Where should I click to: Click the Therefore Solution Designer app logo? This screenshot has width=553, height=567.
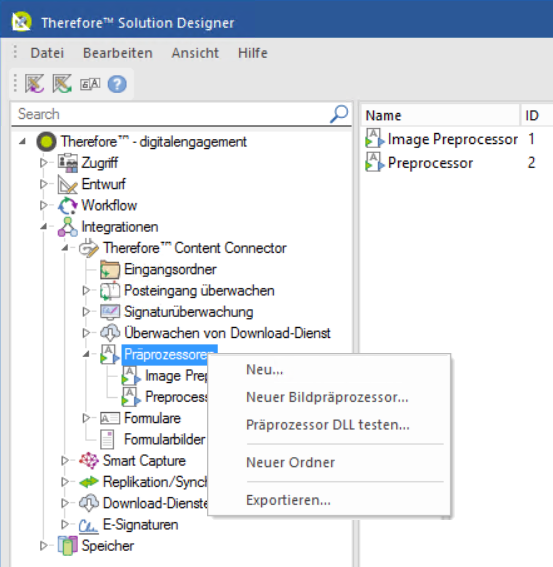pyautogui.click(x=21, y=22)
